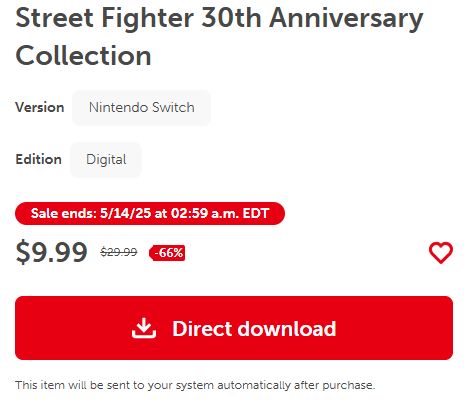Viewport: 470px width, 401px height.
Task: Click the Version label
Action: tap(40, 107)
